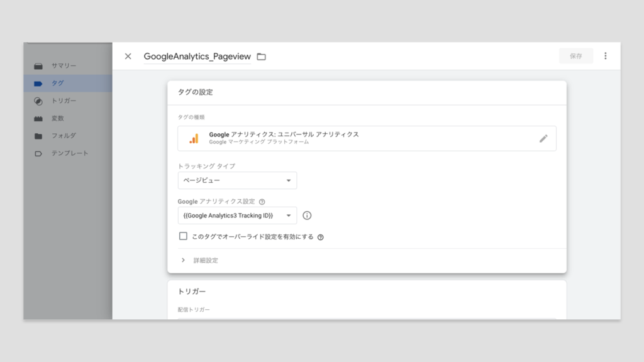Click the pencil icon to edit tag type
Screen dimensions: 644x362
coord(543,138)
